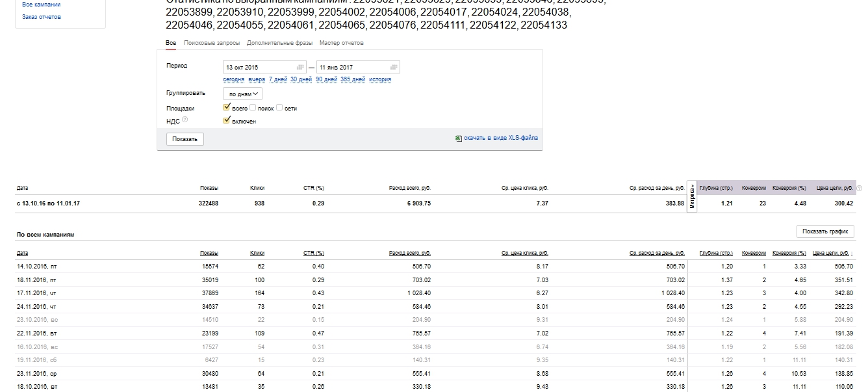Select the 18.10.2016, вт row date
Viewport: 868px width, 392px height.
click(x=38, y=386)
